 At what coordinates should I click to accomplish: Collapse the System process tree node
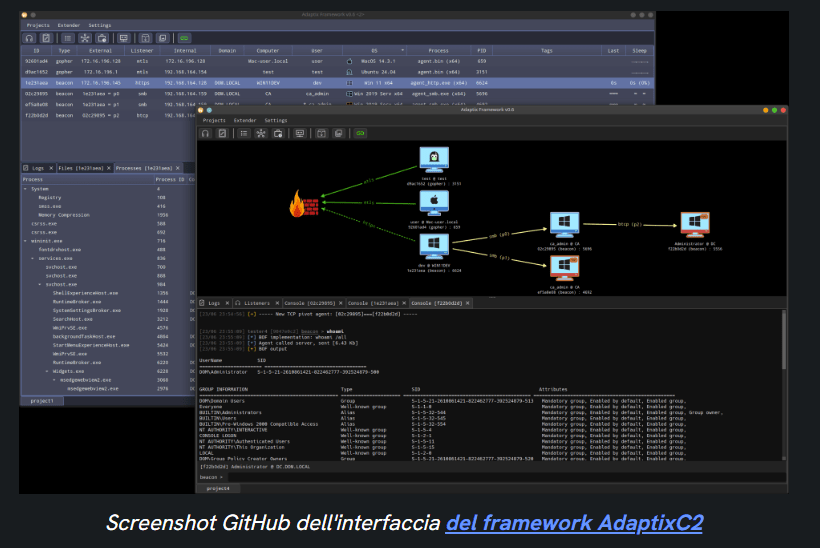[x=26, y=189]
